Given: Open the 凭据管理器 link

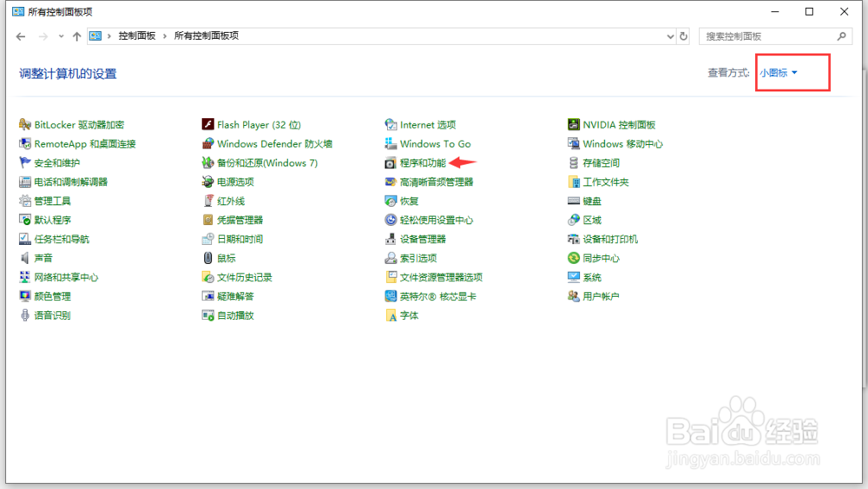Looking at the screenshot, I should (x=240, y=220).
